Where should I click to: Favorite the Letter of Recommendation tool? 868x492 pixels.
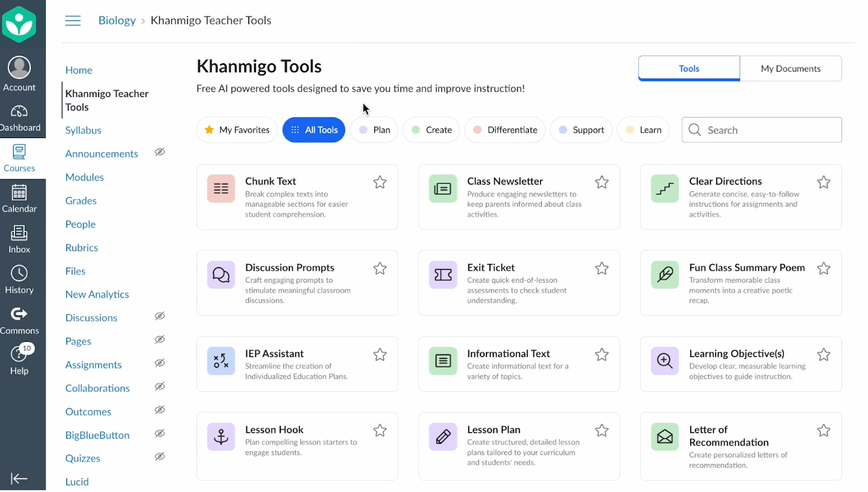coord(823,430)
